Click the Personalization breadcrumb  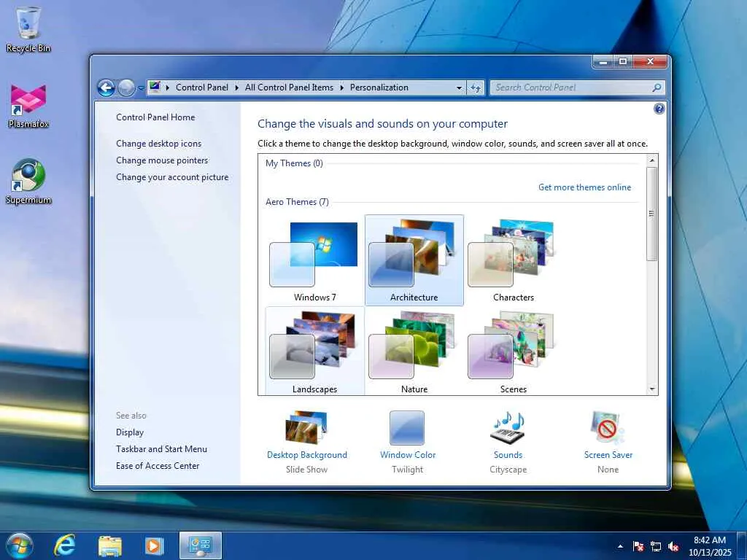(379, 87)
